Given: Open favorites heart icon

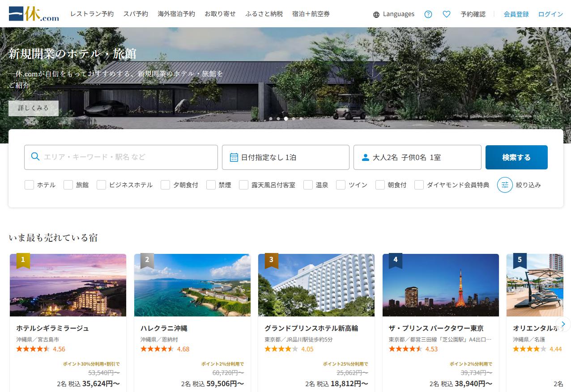Looking at the screenshot, I should click(x=447, y=14).
